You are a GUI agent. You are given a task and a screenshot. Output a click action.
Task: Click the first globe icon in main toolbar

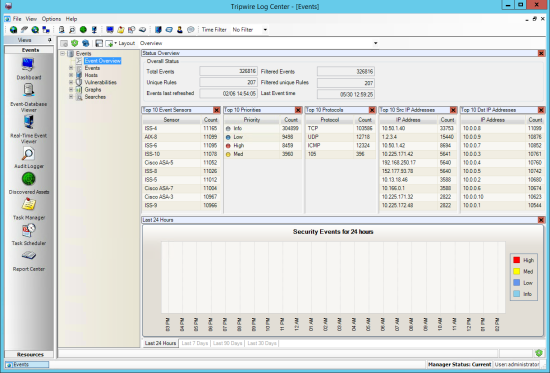coord(13,30)
